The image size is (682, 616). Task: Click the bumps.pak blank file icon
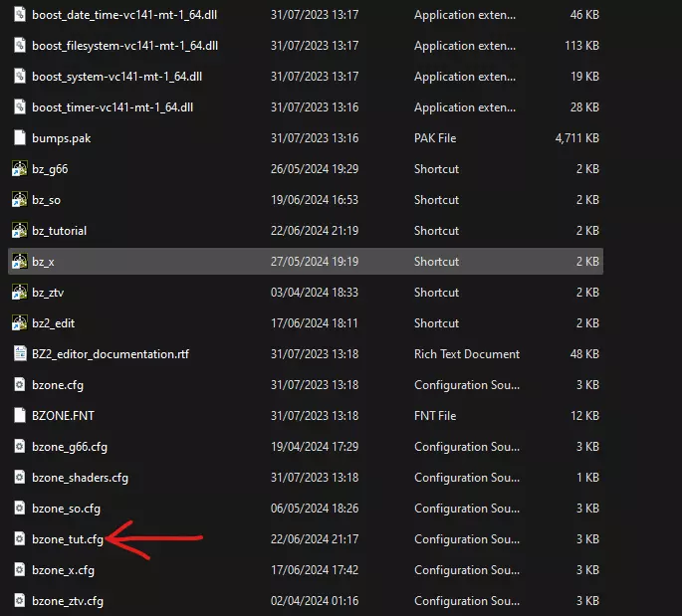pos(20,137)
